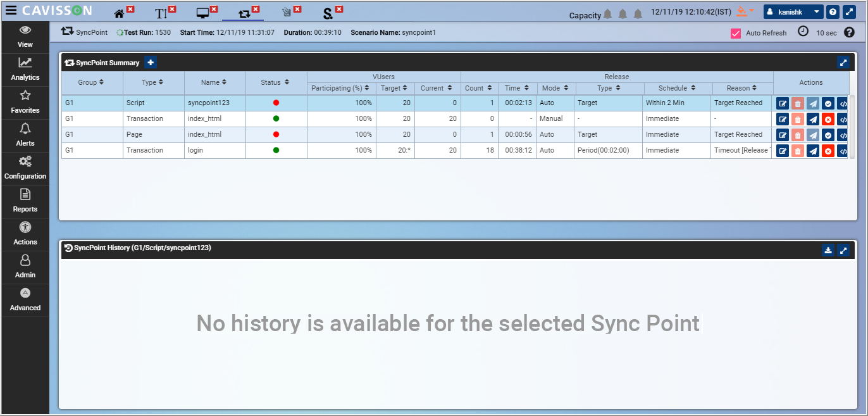Edit the login transaction row
This screenshot has height=416, width=868.
coord(783,151)
